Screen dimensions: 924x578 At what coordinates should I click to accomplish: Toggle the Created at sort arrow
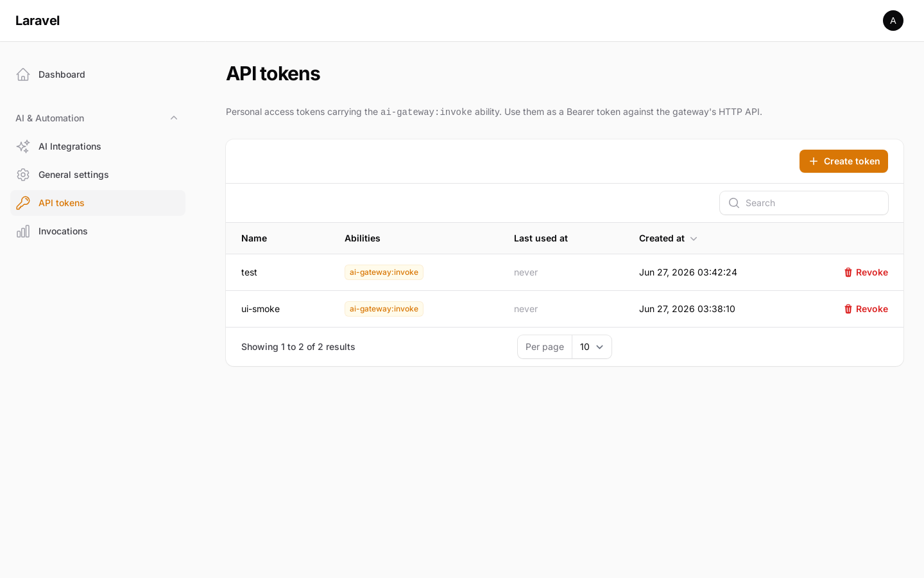pos(694,239)
